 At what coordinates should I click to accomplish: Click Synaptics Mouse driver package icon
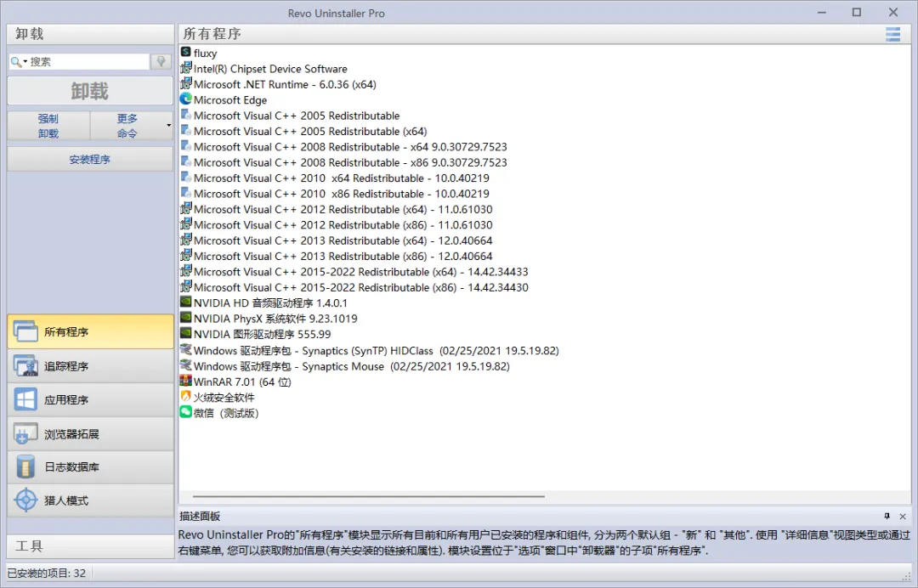[185, 365]
